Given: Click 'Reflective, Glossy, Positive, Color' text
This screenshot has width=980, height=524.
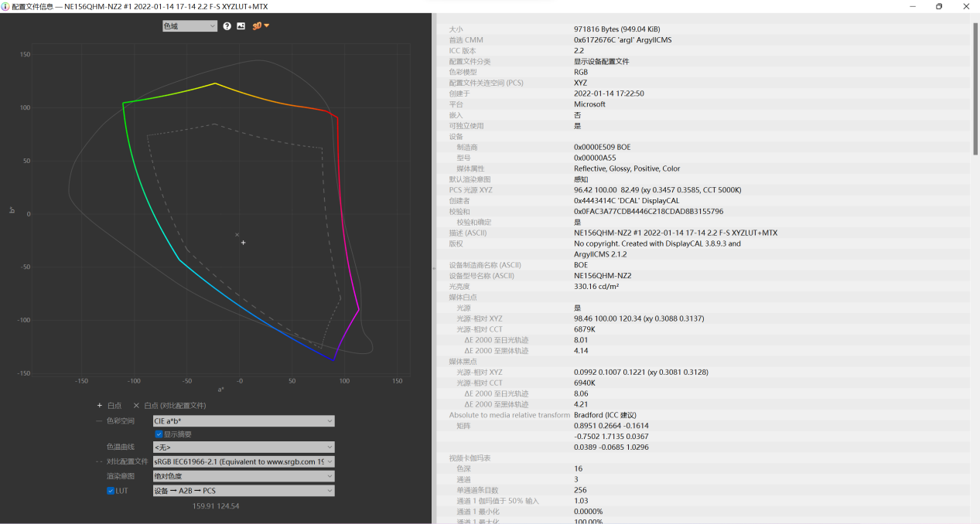Looking at the screenshot, I should [x=627, y=168].
